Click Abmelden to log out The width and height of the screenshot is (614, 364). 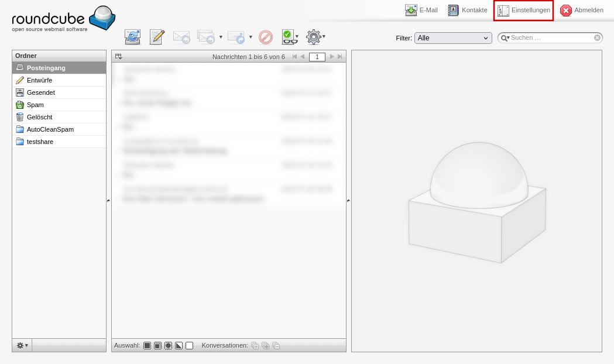(x=582, y=10)
